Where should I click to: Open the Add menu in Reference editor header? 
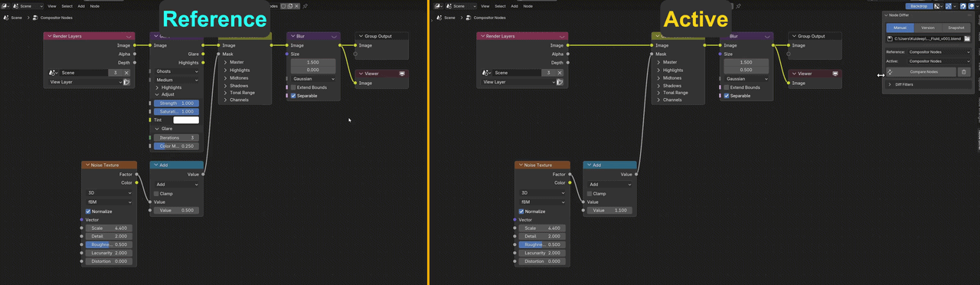(81, 5)
